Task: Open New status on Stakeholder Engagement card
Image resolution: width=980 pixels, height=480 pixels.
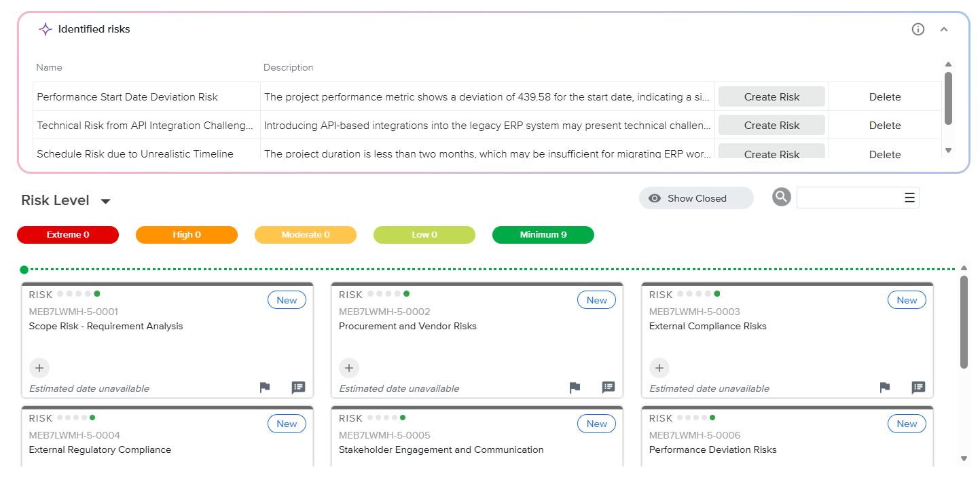Action: click(596, 424)
